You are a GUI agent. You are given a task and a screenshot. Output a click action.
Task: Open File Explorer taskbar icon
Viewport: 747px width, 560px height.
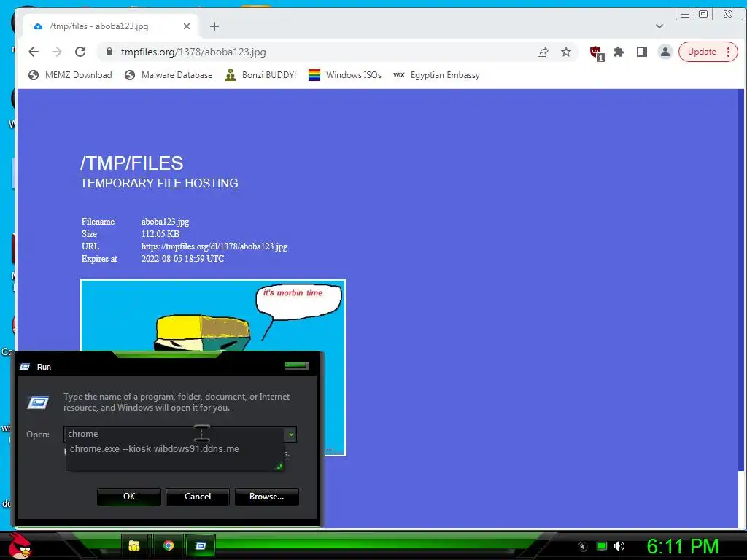tap(134, 545)
